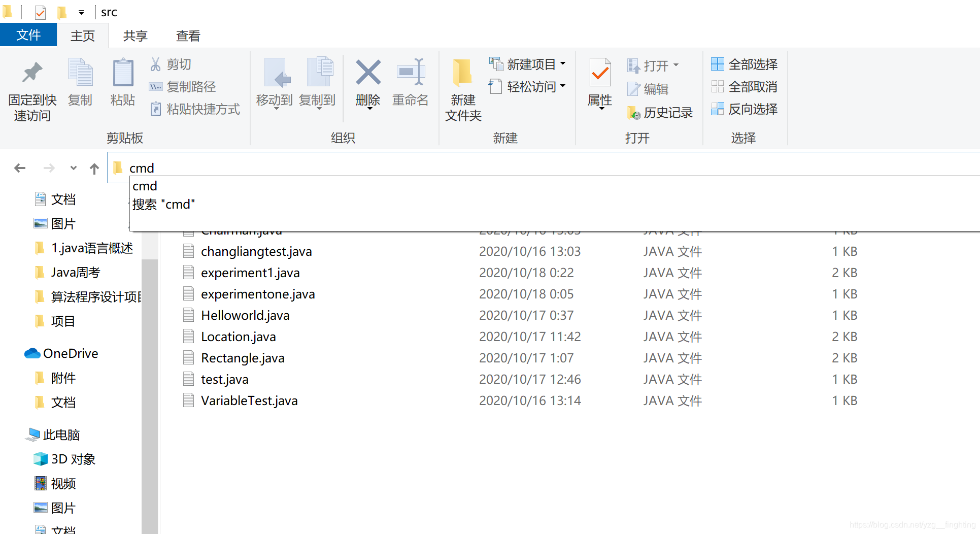Viewport: 980px width, 534px height.
Task: Click the Forward navigation arrow
Action: pyautogui.click(x=49, y=168)
